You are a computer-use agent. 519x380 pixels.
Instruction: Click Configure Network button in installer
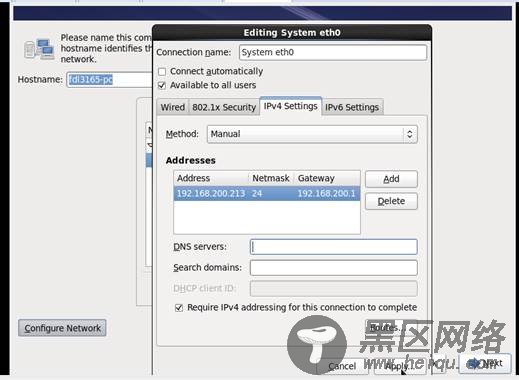[x=62, y=328]
